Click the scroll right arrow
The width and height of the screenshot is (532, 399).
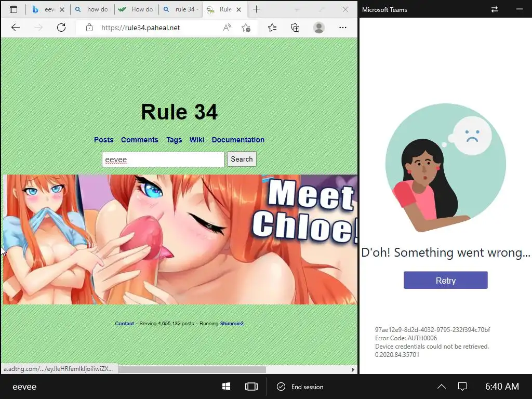click(353, 369)
